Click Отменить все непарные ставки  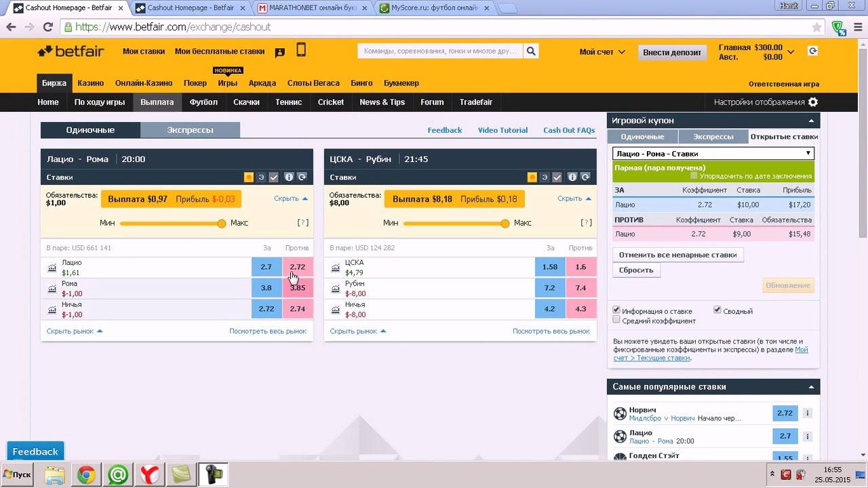(x=678, y=255)
